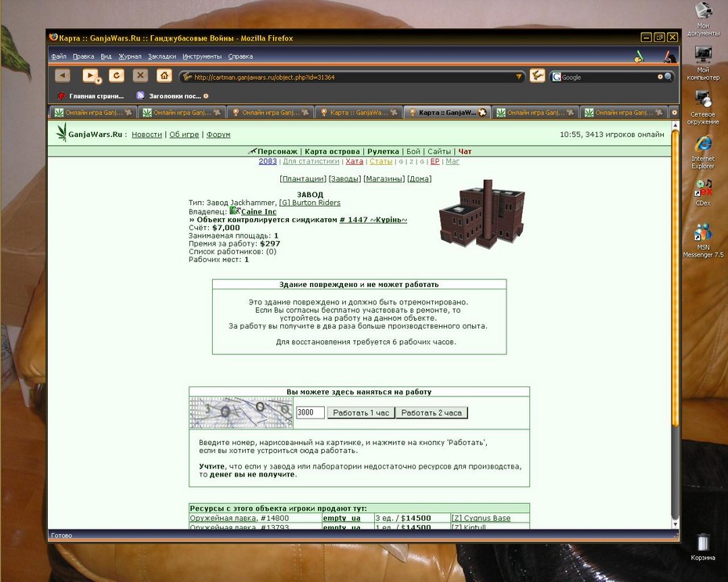Open the Вид menu
This screenshot has height=582, width=728.
pos(106,56)
